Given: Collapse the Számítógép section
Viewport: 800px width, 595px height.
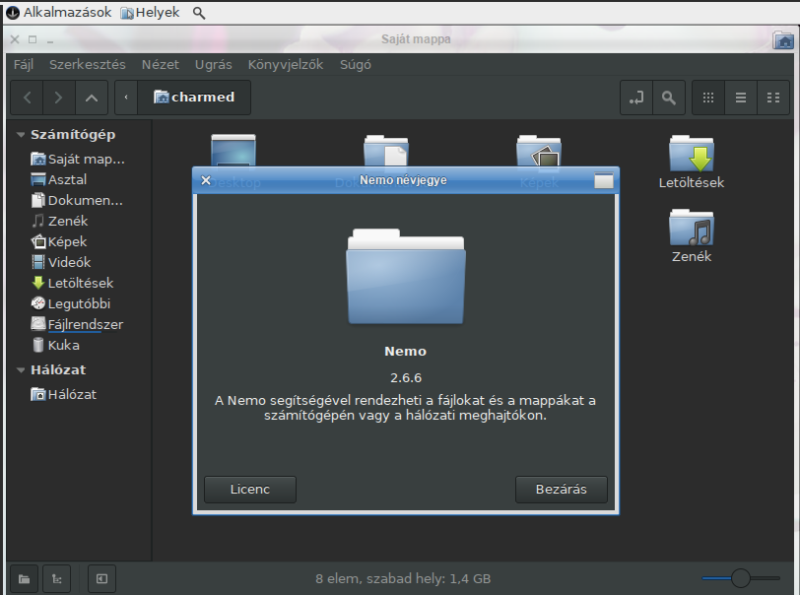Looking at the screenshot, I should pyautogui.click(x=20, y=135).
